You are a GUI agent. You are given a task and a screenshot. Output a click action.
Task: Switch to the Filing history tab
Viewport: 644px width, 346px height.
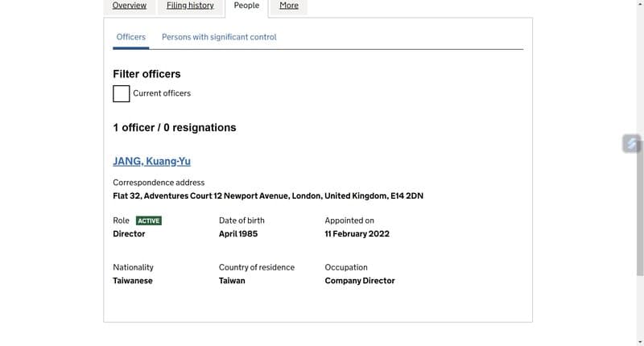pyautogui.click(x=190, y=6)
